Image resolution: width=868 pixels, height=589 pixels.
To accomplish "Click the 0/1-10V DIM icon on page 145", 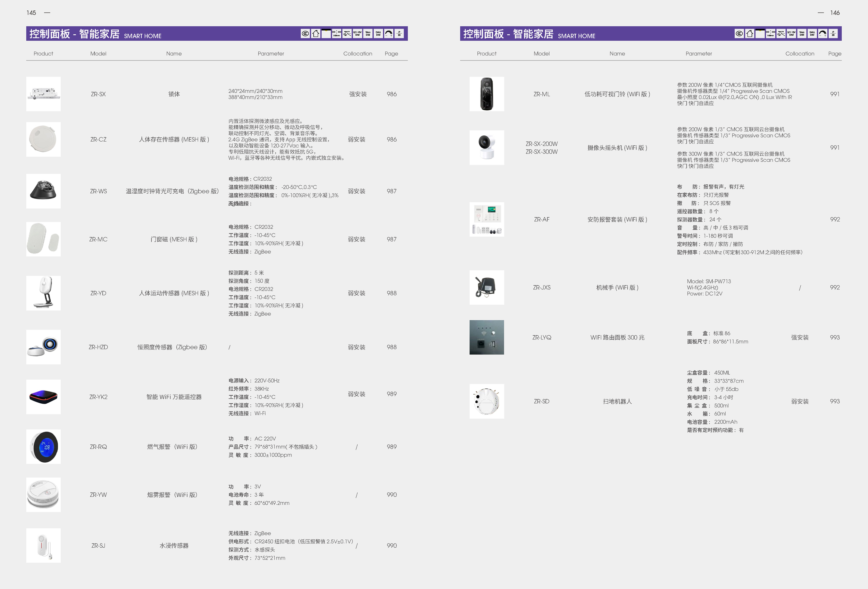I will tap(357, 34).
